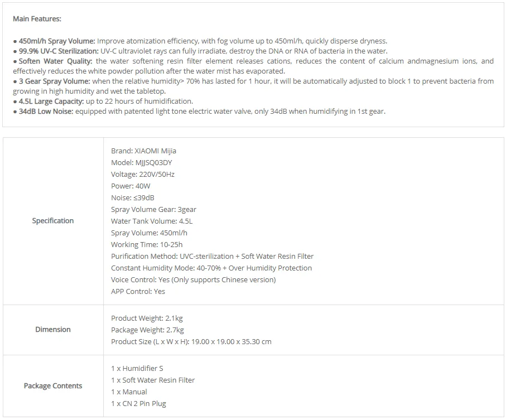506x420 pixels.
Task: Click the Product Weight: 2.1kg line
Action: pos(147,318)
